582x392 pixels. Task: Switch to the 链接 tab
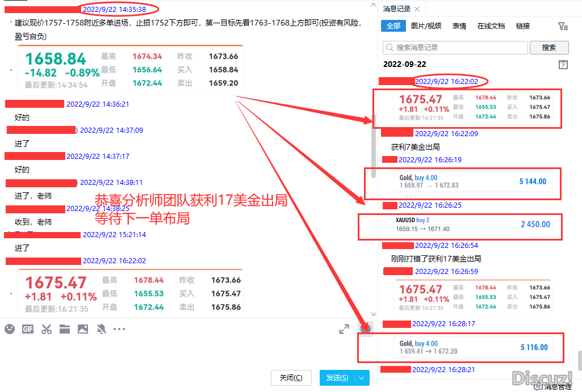click(x=523, y=26)
